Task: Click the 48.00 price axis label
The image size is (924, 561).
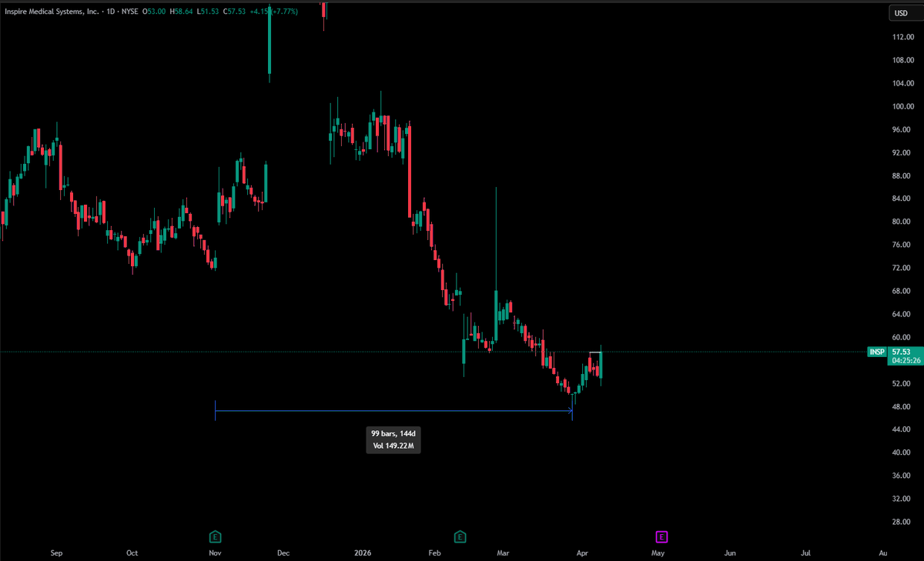Action: pos(902,406)
